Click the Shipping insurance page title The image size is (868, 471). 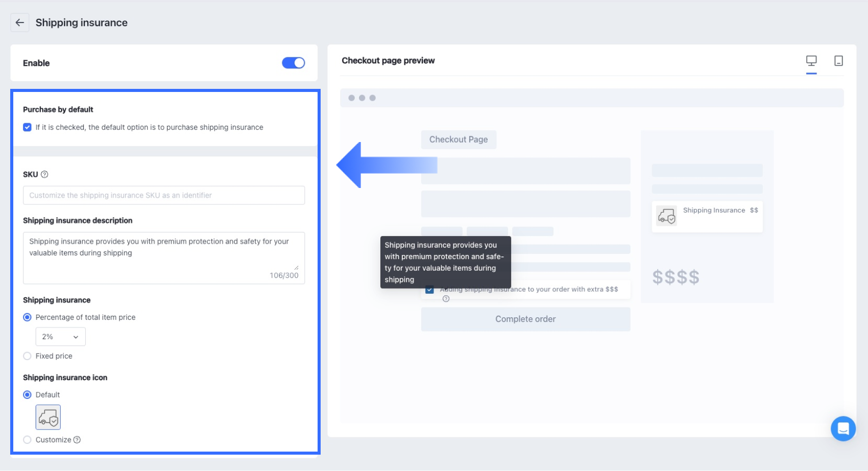click(x=82, y=22)
